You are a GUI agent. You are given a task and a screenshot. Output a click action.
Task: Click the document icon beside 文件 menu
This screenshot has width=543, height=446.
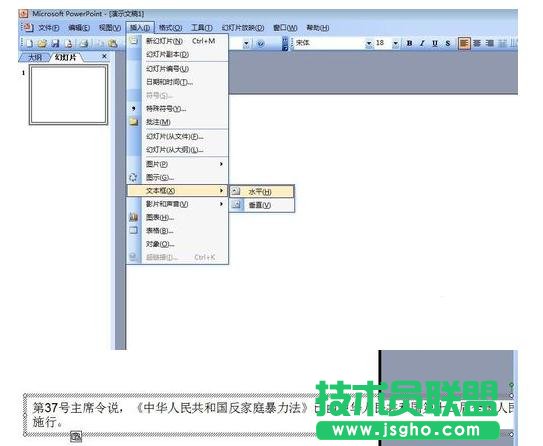29,27
